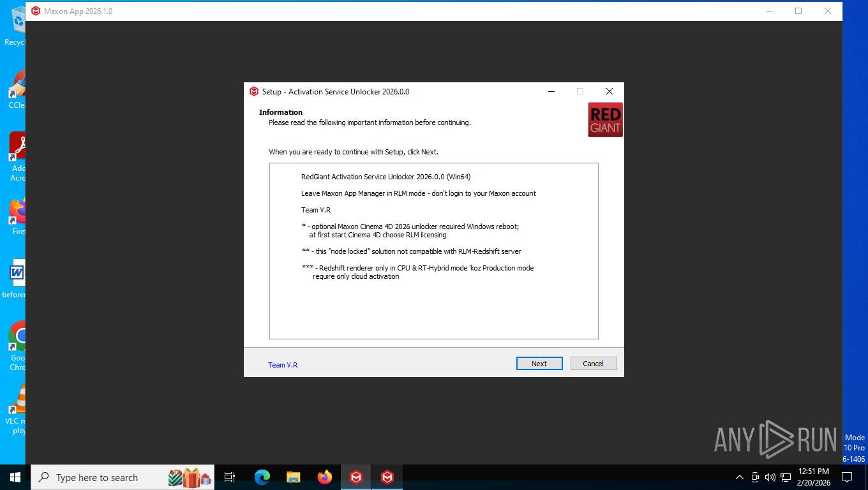Open File Explorer from taskbar
Viewport: 868px width, 490px height.
[294, 477]
